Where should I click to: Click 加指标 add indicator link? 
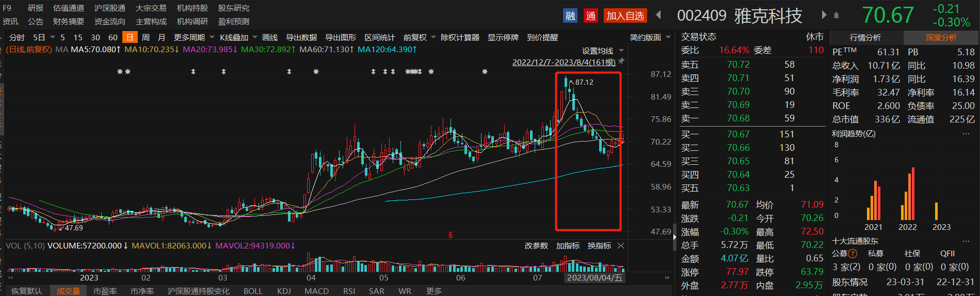coord(568,246)
